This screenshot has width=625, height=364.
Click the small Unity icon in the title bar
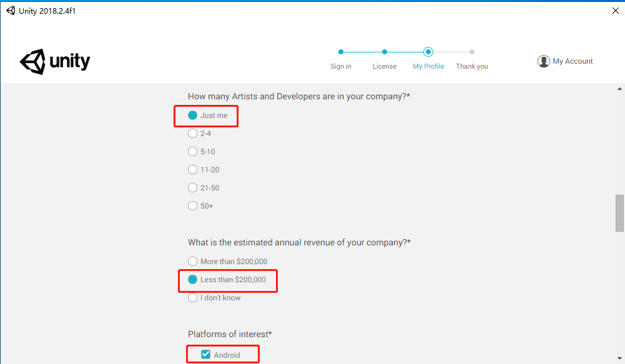coord(11,11)
